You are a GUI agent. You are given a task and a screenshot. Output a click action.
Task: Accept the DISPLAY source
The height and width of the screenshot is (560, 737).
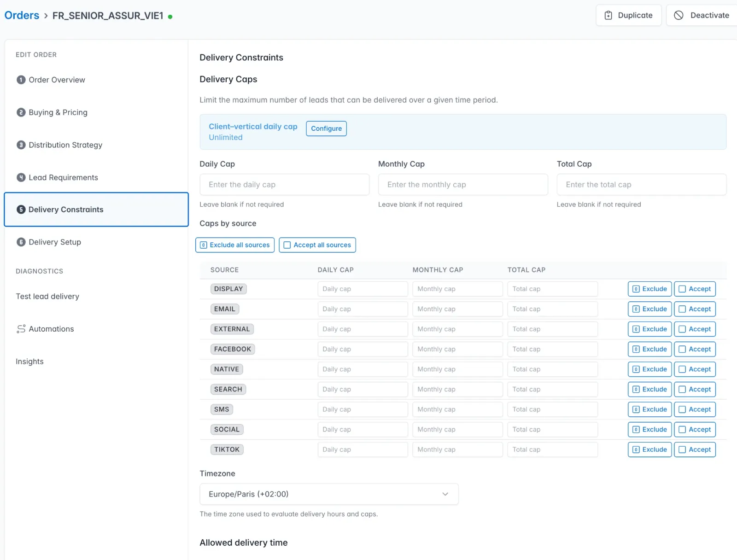tap(695, 289)
